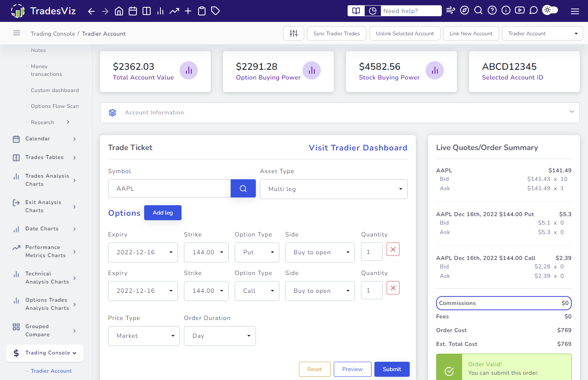Open the calendar icon in top bar

pyautogui.click(x=133, y=11)
